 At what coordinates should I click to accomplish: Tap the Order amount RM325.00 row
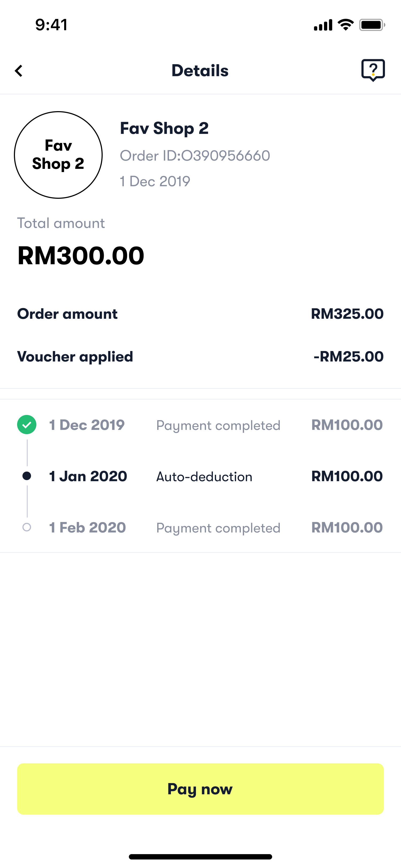tap(200, 314)
